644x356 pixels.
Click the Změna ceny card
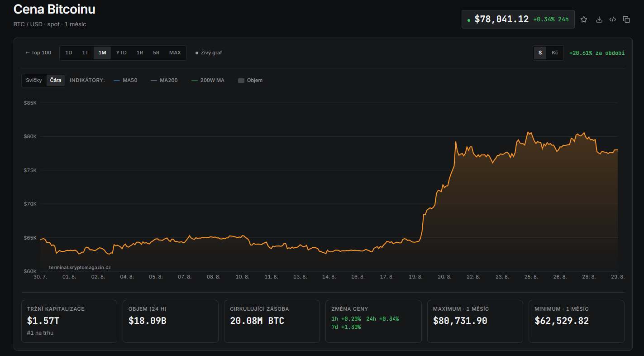click(x=373, y=321)
